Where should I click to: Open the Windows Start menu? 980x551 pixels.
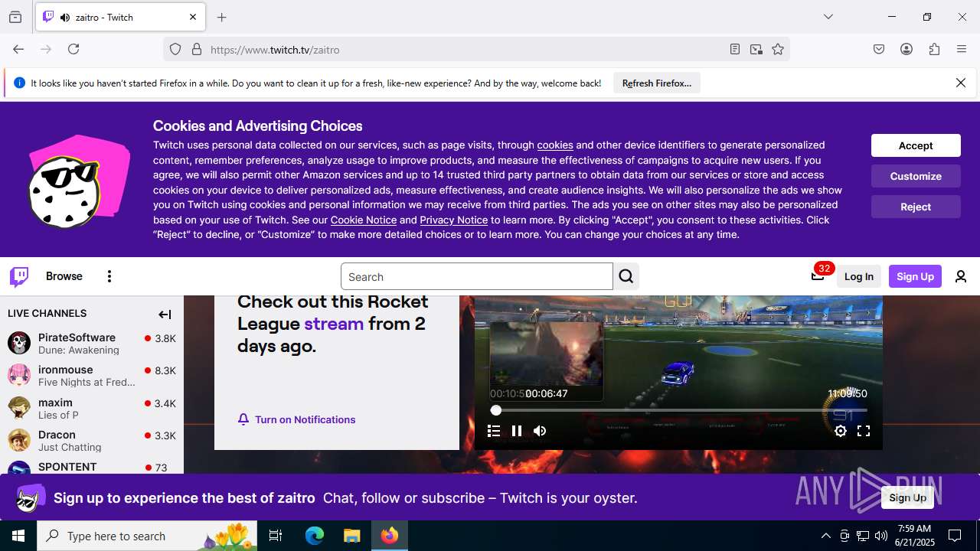pos(18,536)
